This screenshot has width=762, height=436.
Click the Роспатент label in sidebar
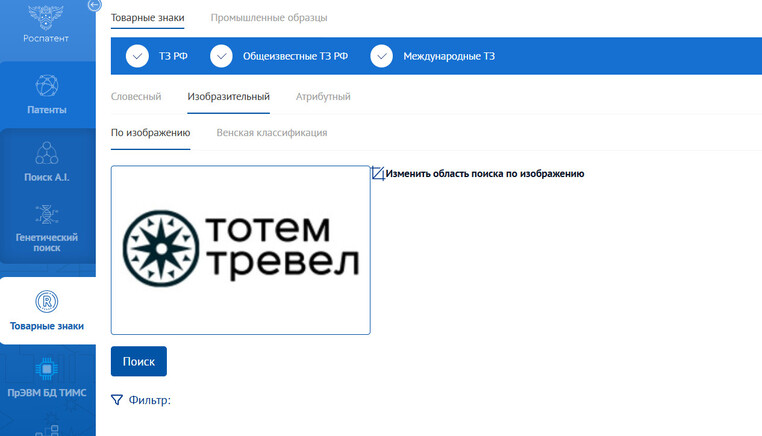pos(46,38)
